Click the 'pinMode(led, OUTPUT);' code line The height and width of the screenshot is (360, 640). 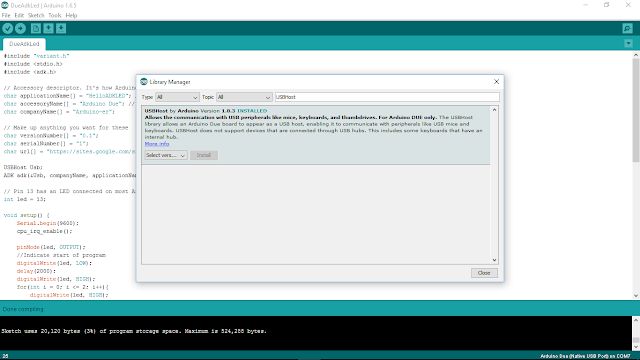click(x=51, y=247)
